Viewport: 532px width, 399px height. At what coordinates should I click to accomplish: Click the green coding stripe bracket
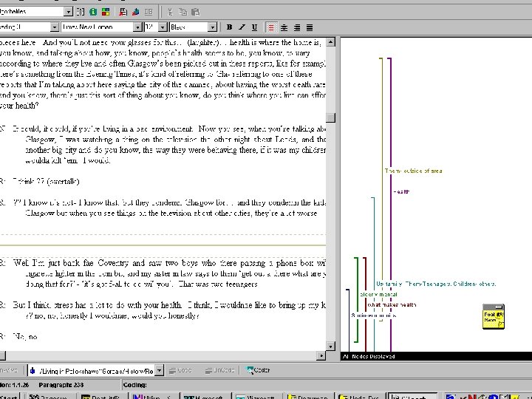pyautogui.click(x=357, y=299)
